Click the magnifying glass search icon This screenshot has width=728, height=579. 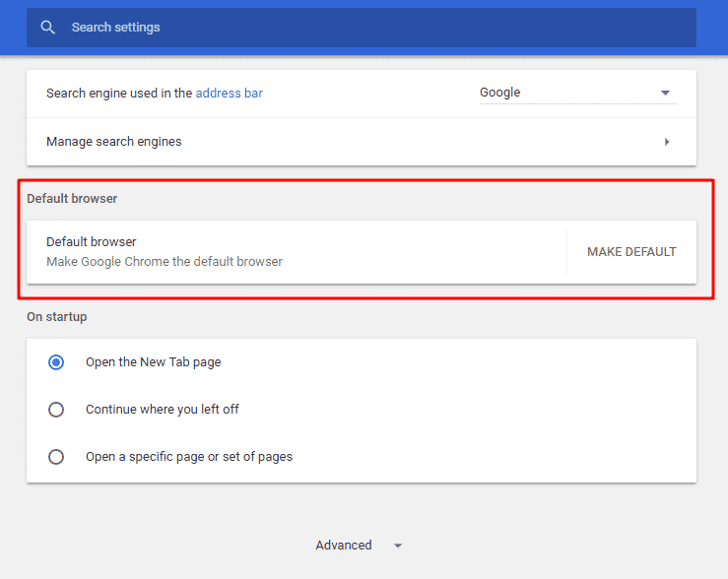(x=47, y=28)
